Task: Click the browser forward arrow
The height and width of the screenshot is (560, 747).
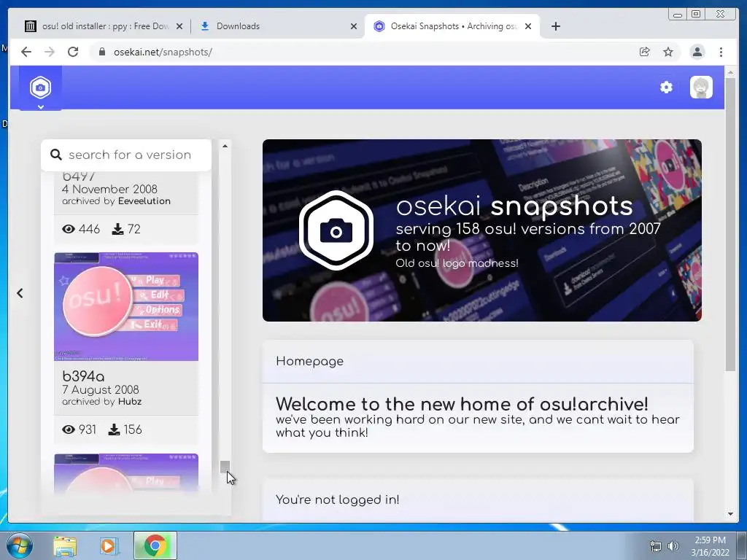Action: click(x=50, y=52)
